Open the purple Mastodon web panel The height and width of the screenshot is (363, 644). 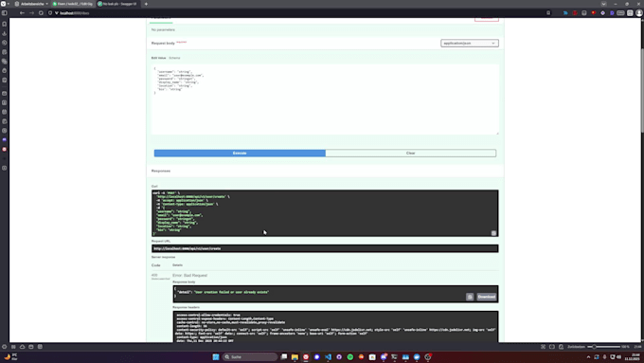tap(5, 139)
